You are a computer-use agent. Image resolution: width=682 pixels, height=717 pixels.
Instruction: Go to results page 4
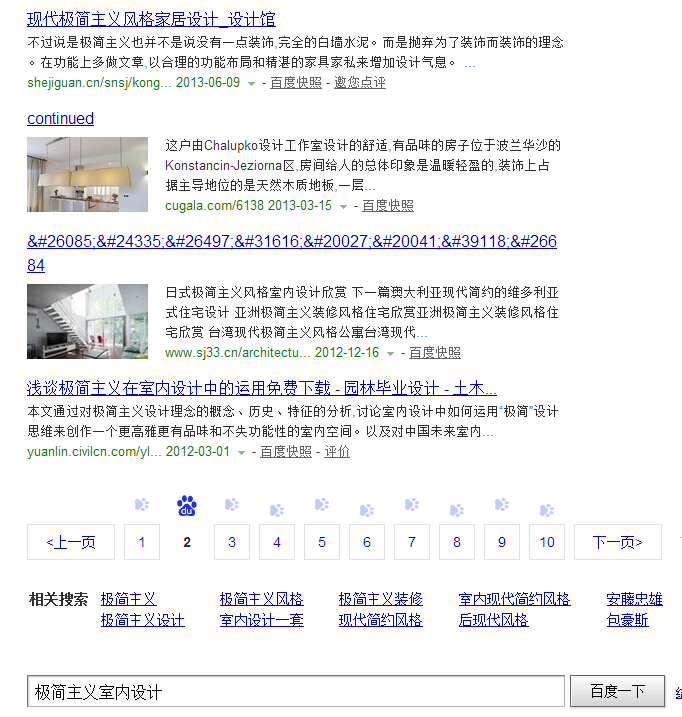click(x=277, y=542)
